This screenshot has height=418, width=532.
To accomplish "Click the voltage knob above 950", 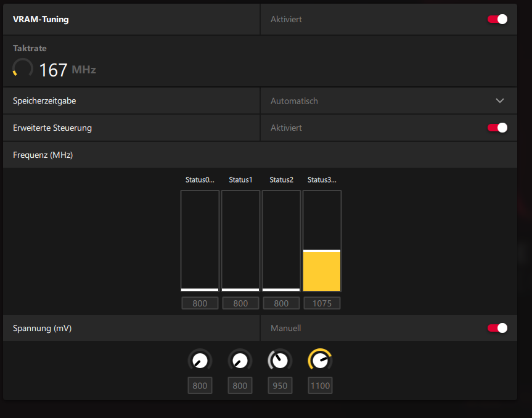I will point(280,360).
